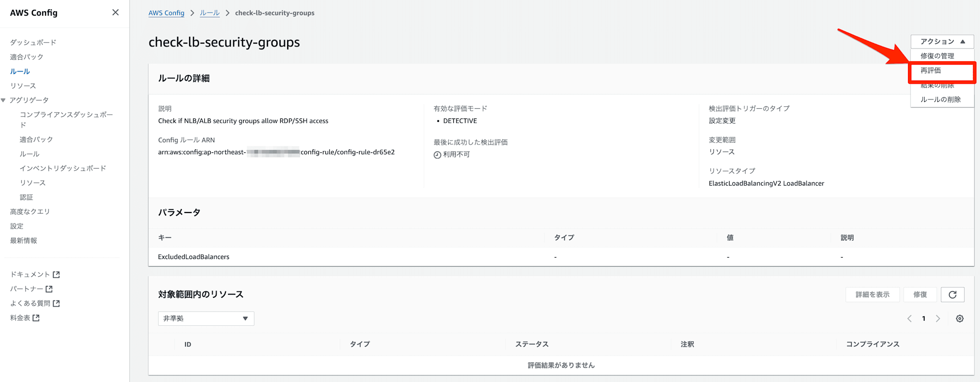The height and width of the screenshot is (382, 980).
Task: Select ルールの削除 from action menu
Action: point(941,99)
